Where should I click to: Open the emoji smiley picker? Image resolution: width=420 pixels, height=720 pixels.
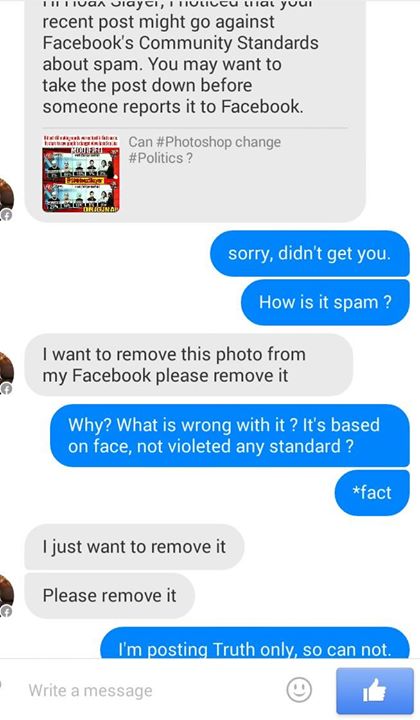coord(299,690)
